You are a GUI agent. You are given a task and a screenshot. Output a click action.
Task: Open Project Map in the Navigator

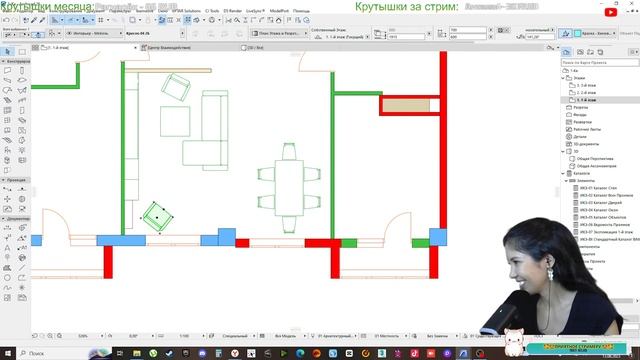click(567, 52)
